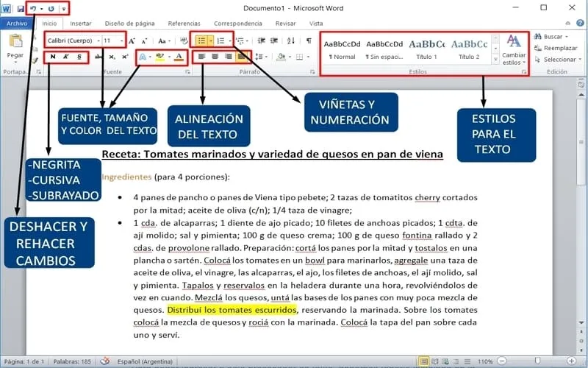Click the Word help question mark icon

point(580,24)
